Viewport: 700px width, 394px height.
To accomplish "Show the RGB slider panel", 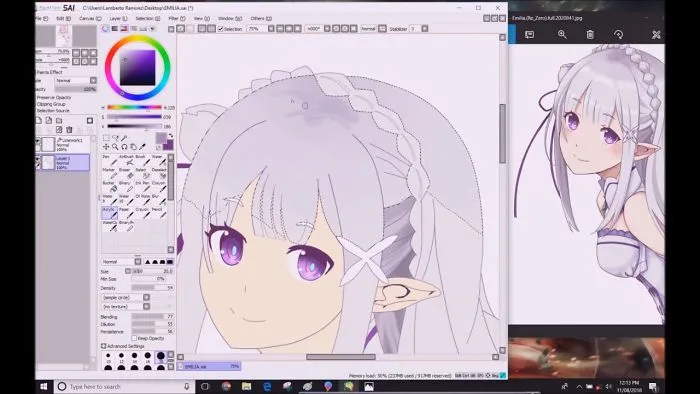I will (x=115, y=29).
